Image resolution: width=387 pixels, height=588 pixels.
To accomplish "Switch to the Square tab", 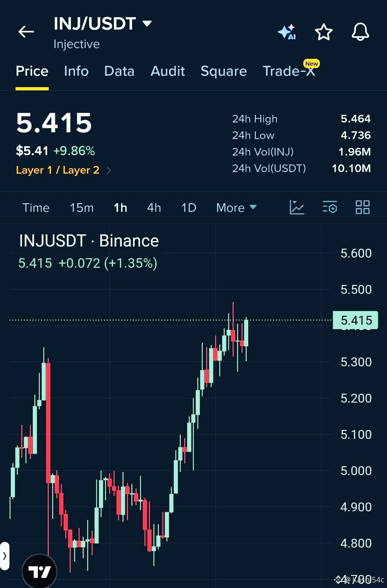I will click(x=224, y=72).
